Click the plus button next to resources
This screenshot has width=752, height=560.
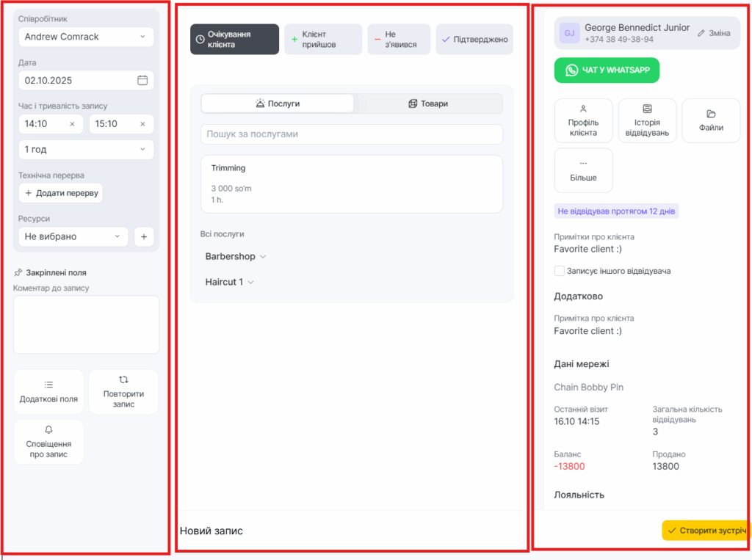[144, 236]
